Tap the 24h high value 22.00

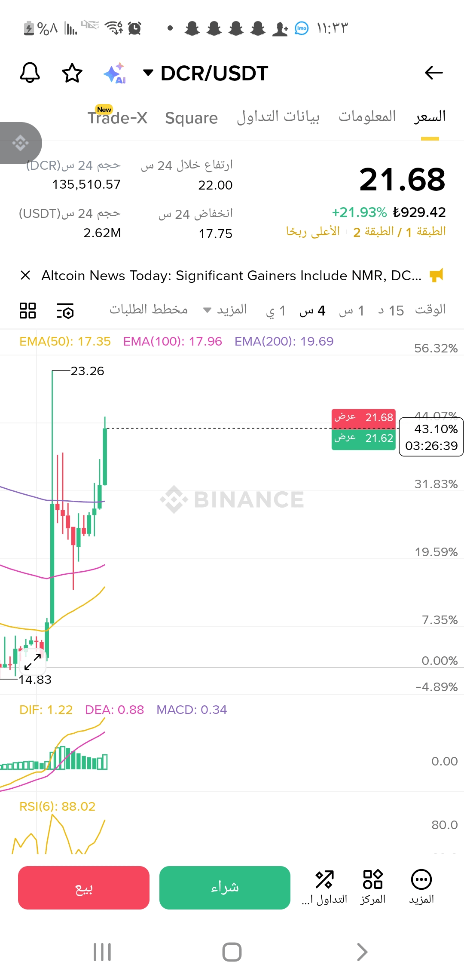215,185
